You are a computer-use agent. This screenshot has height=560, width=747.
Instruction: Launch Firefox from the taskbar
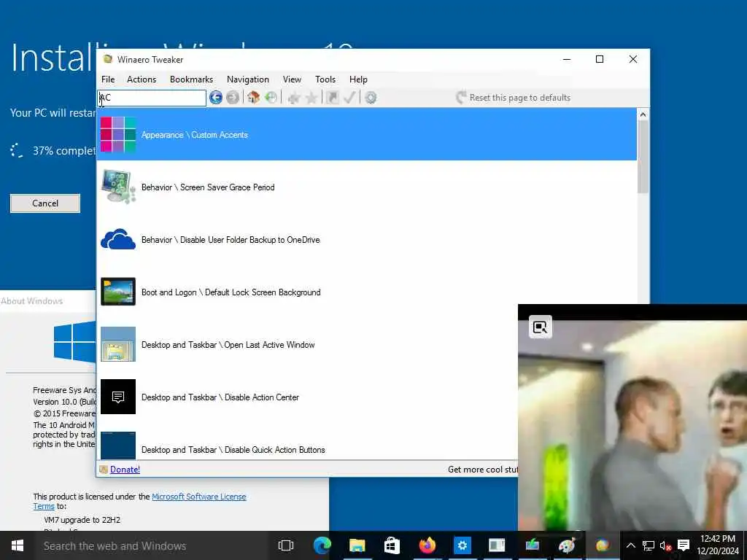click(427, 545)
